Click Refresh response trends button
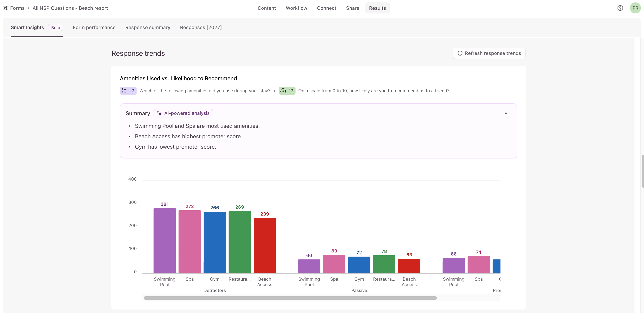This screenshot has width=644, height=313. pos(489,53)
